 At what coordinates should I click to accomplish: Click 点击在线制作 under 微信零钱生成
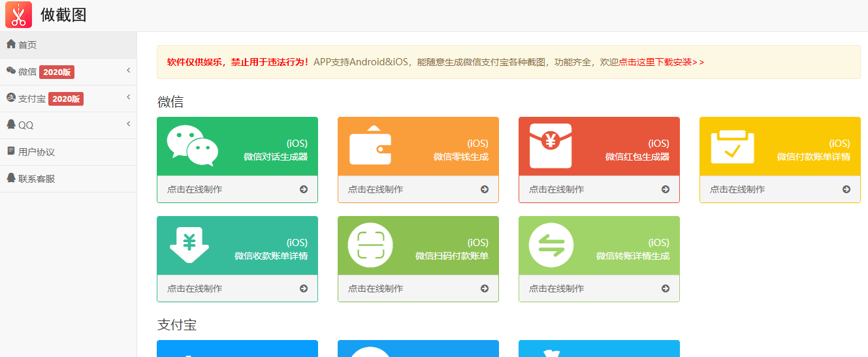click(376, 189)
